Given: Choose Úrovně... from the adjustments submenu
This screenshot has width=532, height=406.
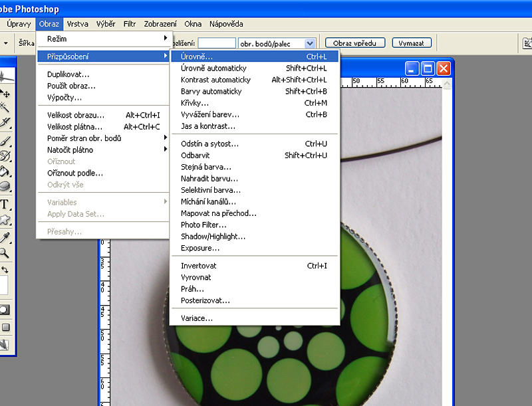Looking at the screenshot, I should pyautogui.click(x=254, y=57).
